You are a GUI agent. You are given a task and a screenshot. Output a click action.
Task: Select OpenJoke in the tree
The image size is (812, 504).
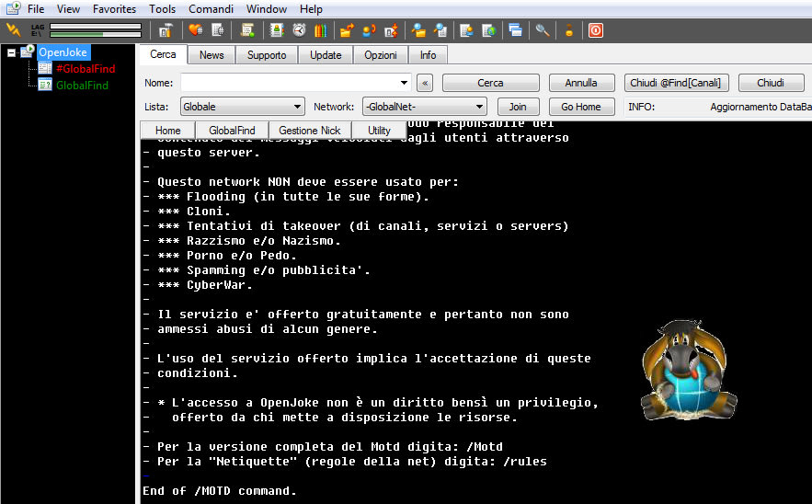click(x=63, y=52)
